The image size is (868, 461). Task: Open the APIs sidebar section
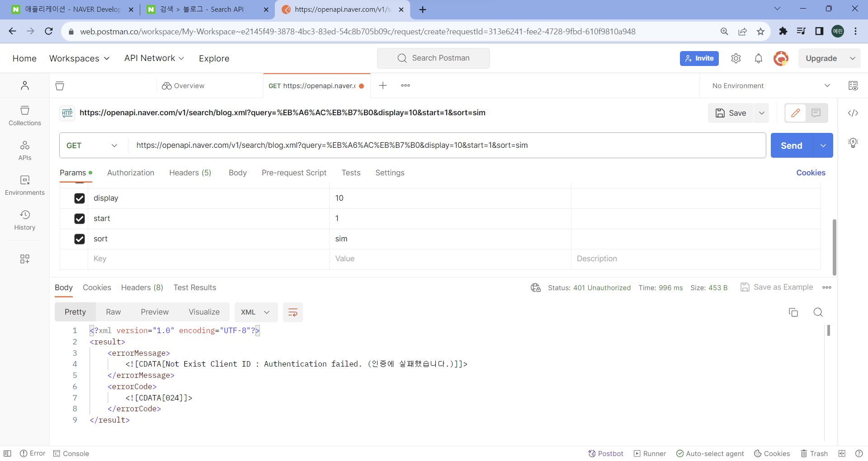click(x=25, y=151)
